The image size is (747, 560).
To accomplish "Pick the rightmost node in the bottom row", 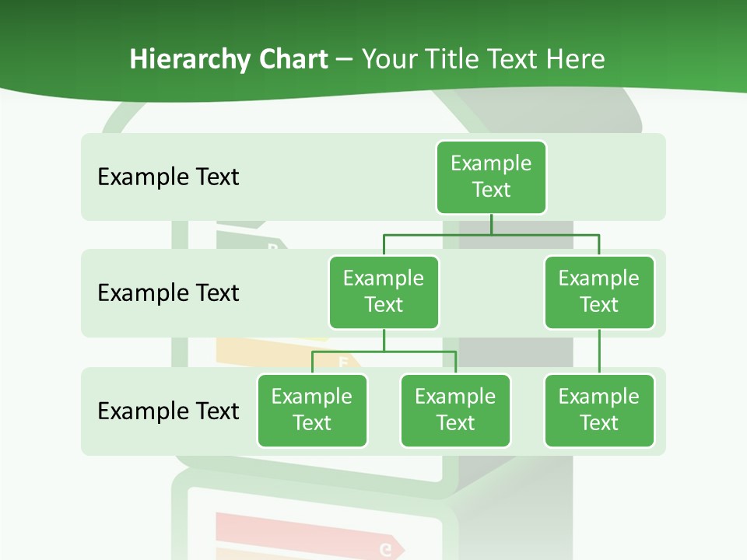I will pyautogui.click(x=599, y=411).
